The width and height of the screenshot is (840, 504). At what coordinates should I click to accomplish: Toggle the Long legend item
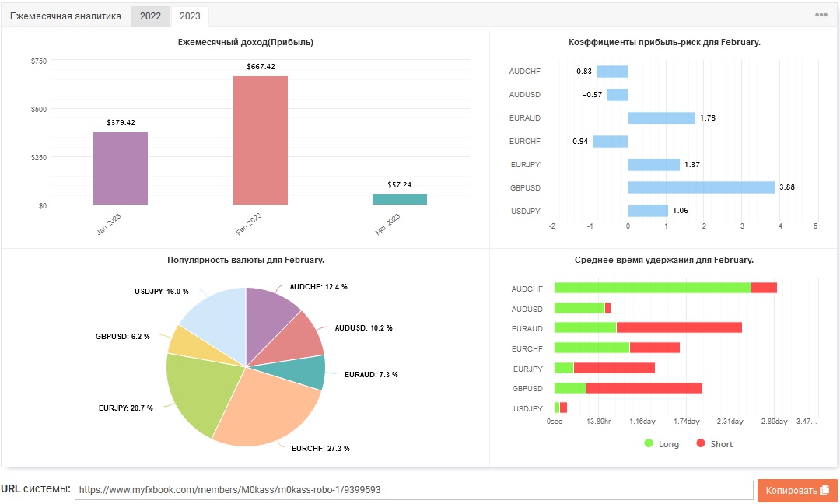662,444
